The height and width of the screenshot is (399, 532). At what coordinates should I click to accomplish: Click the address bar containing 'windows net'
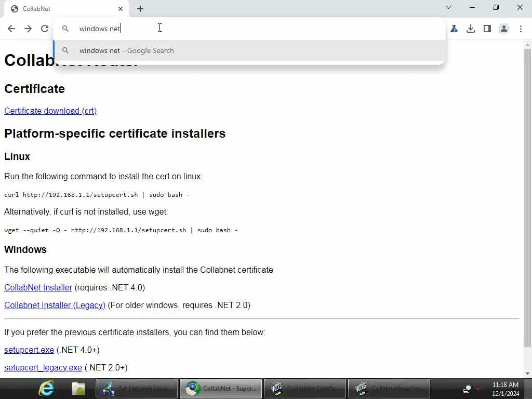coord(249,29)
